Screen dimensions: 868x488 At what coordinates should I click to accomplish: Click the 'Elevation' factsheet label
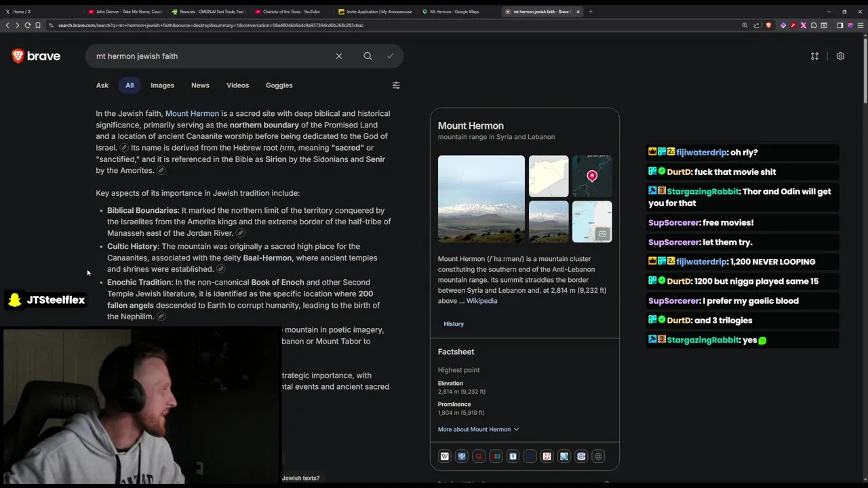(450, 384)
